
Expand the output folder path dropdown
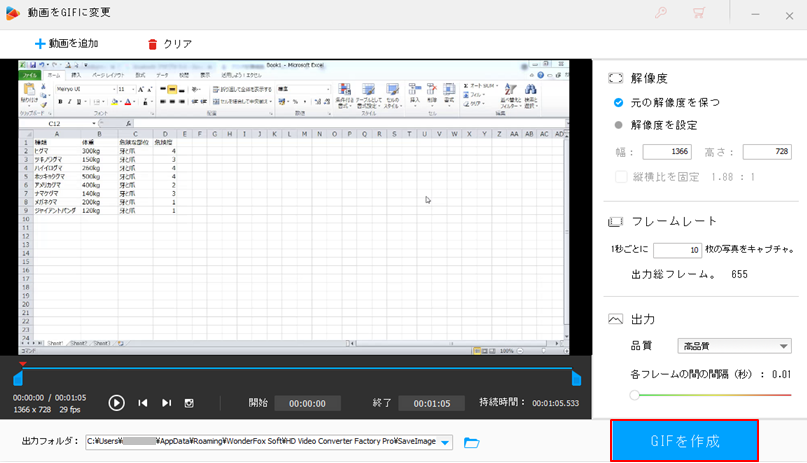click(x=445, y=442)
